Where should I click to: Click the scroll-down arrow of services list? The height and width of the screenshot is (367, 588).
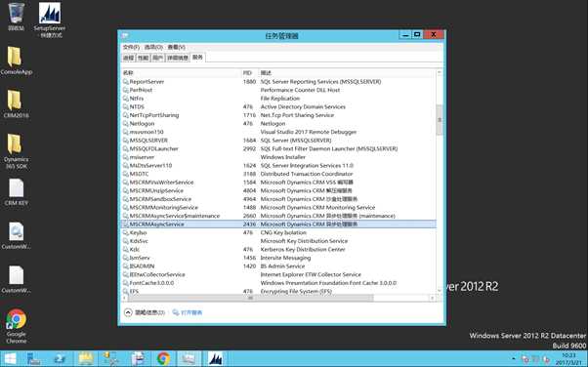point(440,291)
